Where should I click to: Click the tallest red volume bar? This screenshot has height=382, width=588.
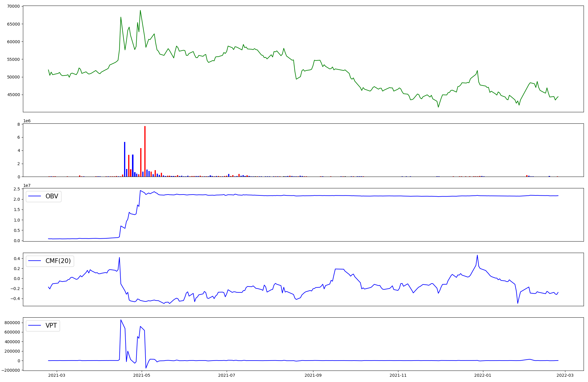(x=145, y=151)
